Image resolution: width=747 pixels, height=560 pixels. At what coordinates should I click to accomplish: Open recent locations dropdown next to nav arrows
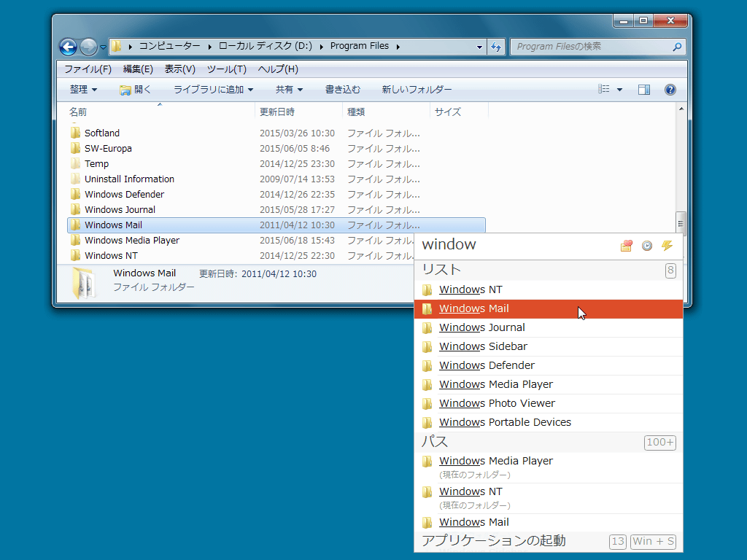(103, 47)
